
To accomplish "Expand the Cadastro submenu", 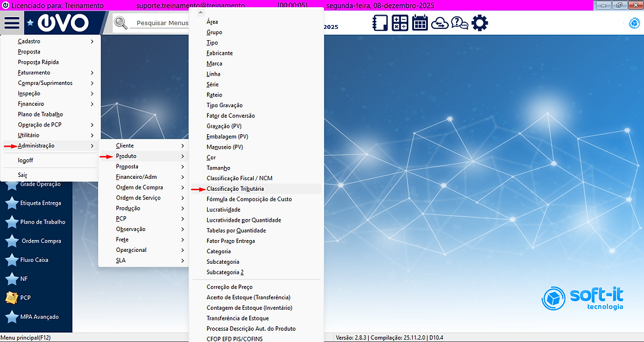I will (51, 41).
